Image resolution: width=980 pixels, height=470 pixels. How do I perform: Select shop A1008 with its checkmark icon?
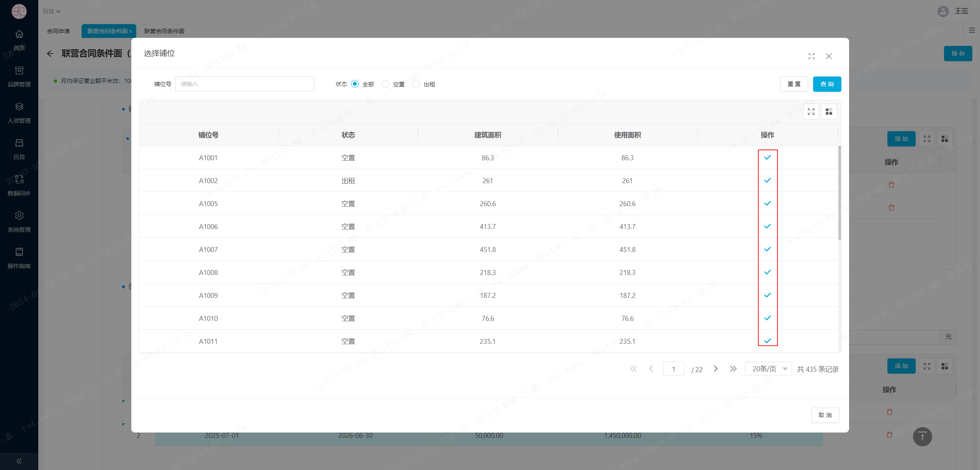(x=768, y=272)
